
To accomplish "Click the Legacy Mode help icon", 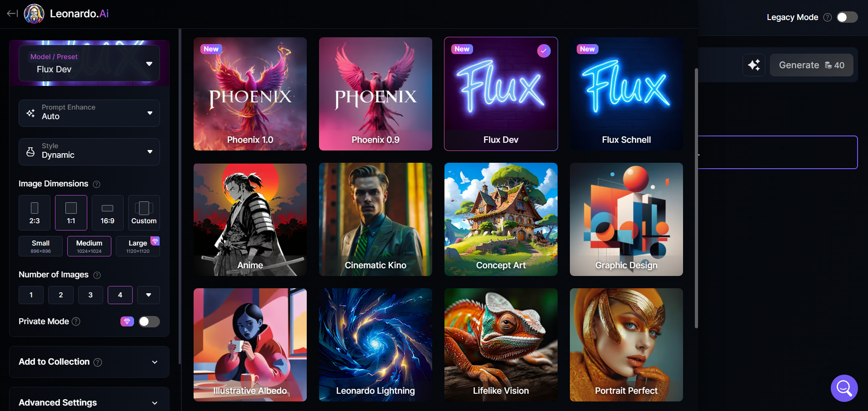I will tap(828, 17).
